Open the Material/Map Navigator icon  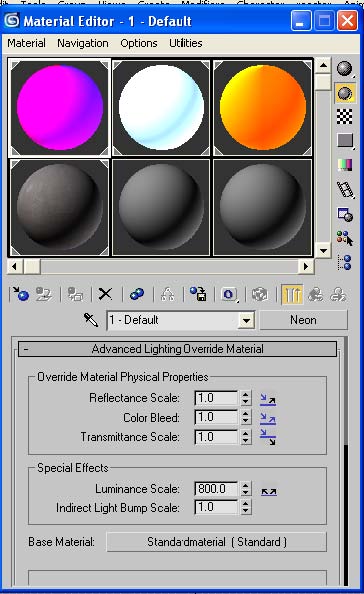(345, 262)
